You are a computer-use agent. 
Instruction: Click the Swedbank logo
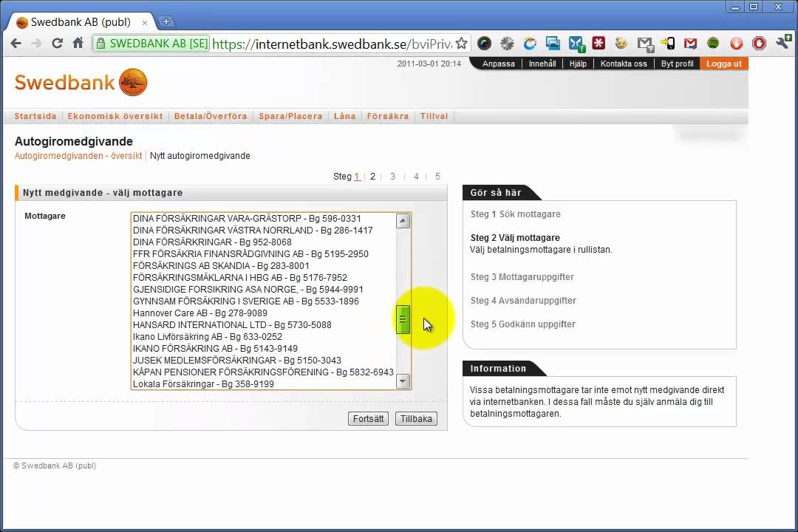coord(81,82)
